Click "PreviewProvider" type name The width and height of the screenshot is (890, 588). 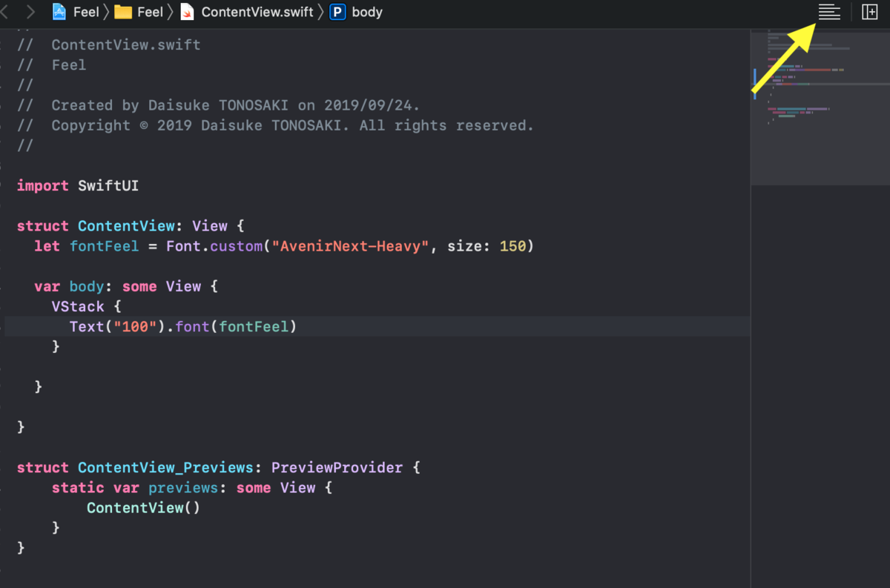coord(337,468)
